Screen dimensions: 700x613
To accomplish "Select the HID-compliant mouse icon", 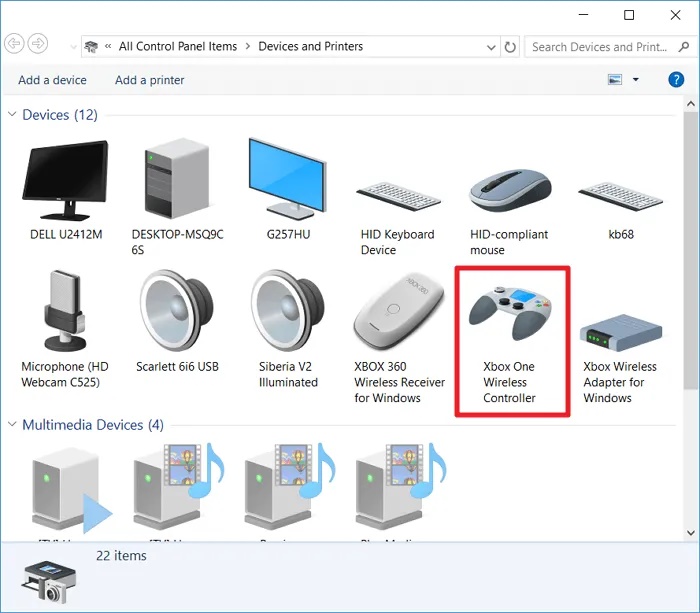I will click(510, 190).
